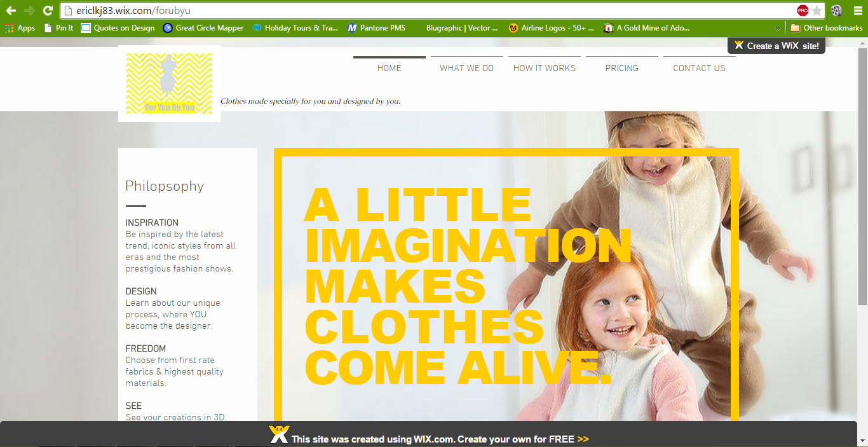The width and height of the screenshot is (868, 447).
Task: Click the page's vertical scrollbar
Action: point(862,191)
